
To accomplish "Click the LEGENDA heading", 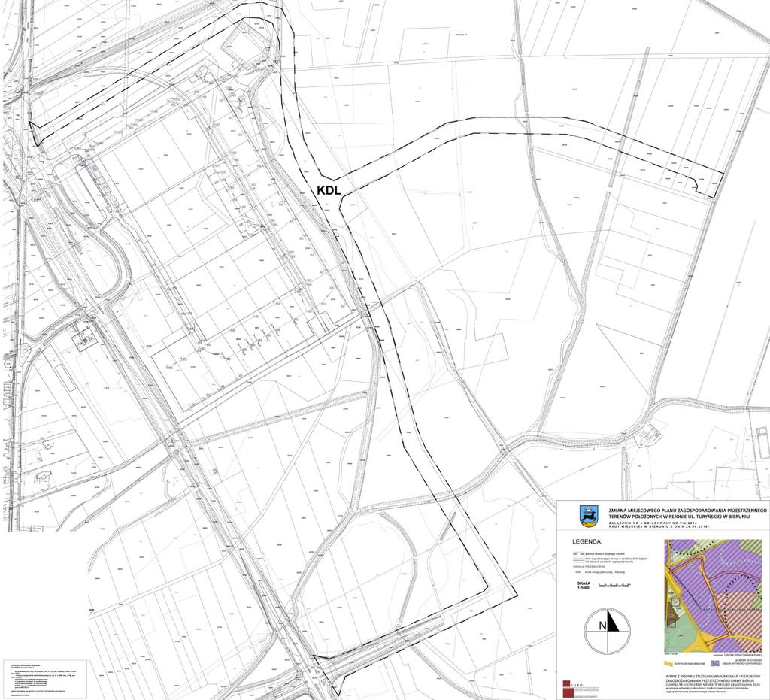I will [587, 542].
